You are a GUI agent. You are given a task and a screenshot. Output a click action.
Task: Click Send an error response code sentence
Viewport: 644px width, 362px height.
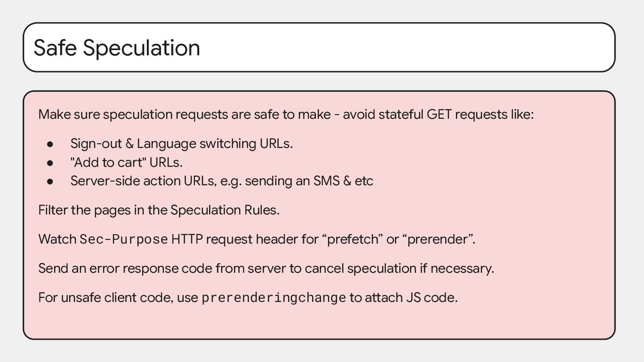tap(266, 268)
